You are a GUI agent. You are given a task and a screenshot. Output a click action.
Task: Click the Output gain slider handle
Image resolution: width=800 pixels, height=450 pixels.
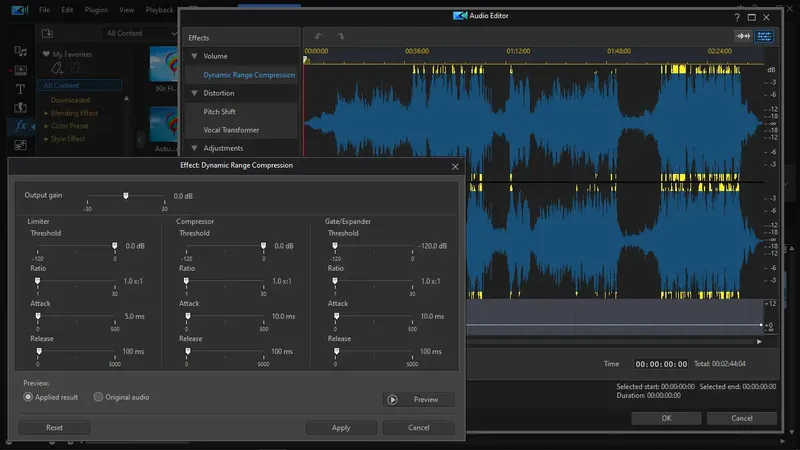(126, 196)
